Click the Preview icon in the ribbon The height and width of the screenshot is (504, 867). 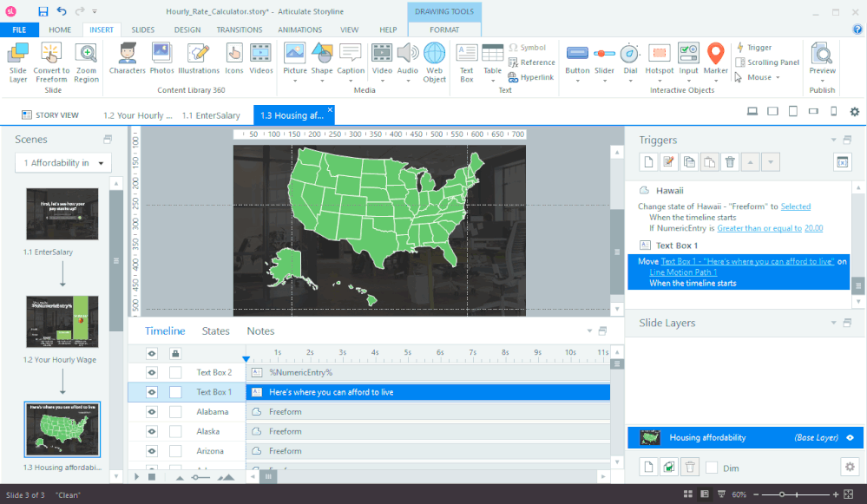tap(822, 58)
